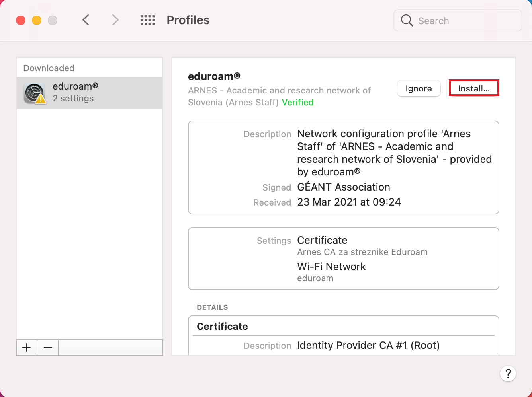Click the search magnifier icon

pyautogui.click(x=407, y=20)
